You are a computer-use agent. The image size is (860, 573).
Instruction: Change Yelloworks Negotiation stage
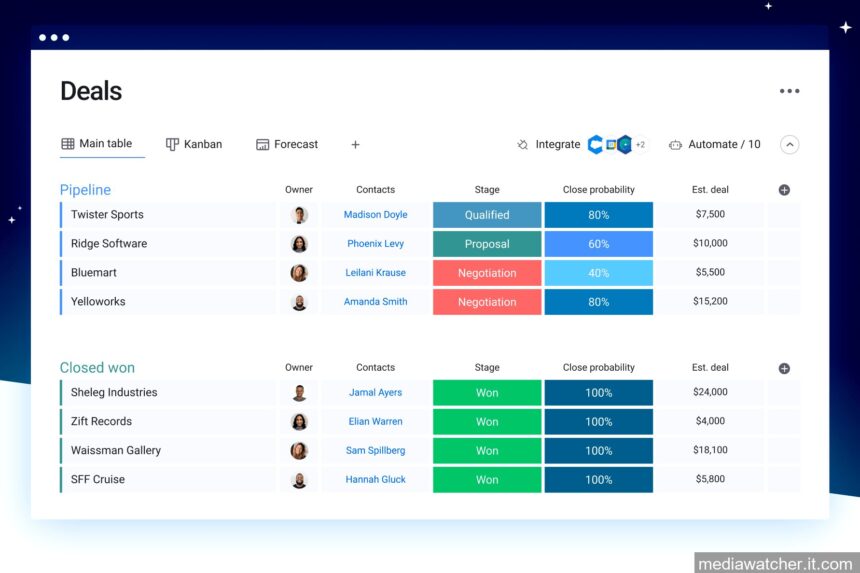pyautogui.click(x=487, y=302)
